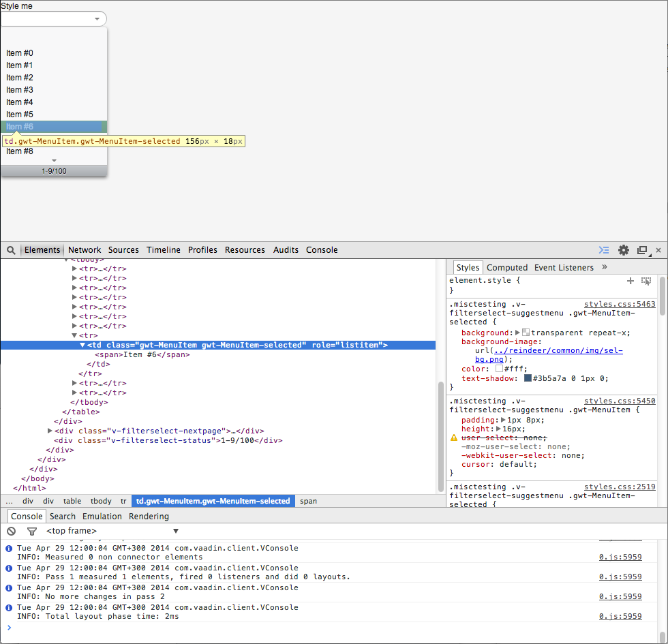Click the dock/undock window icon
This screenshot has width=668, height=644.
click(642, 250)
